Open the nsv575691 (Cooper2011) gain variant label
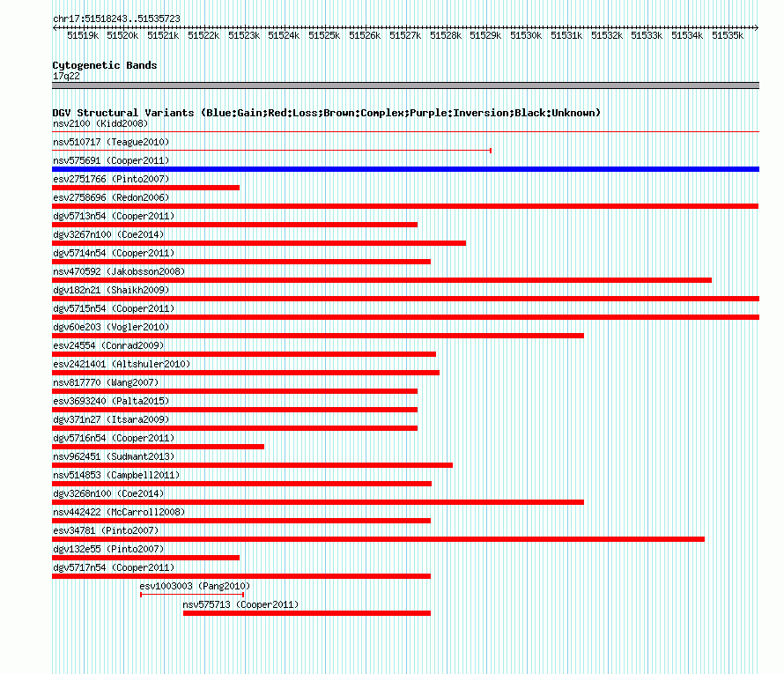 pyautogui.click(x=111, y=160)
